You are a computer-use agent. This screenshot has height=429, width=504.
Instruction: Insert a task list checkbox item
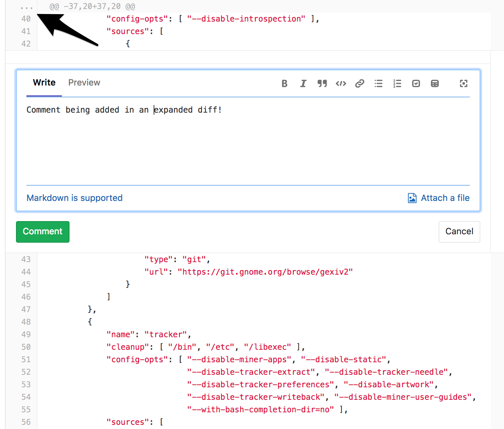[x=416, y=83]
